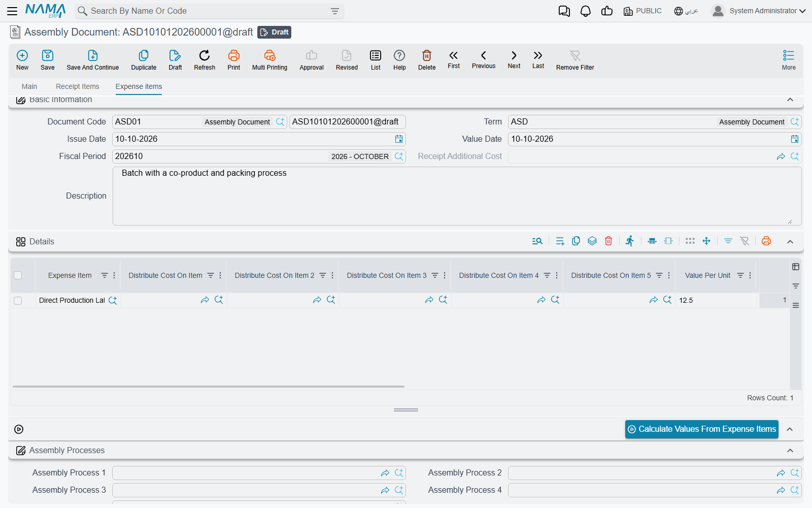Open the System Administrator user dropdown

point(758,11)
